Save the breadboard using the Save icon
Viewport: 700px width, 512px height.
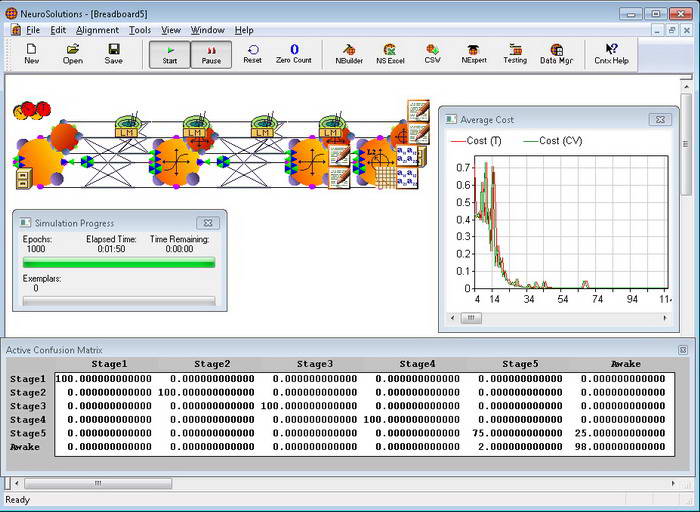click(x=113, y=54)
